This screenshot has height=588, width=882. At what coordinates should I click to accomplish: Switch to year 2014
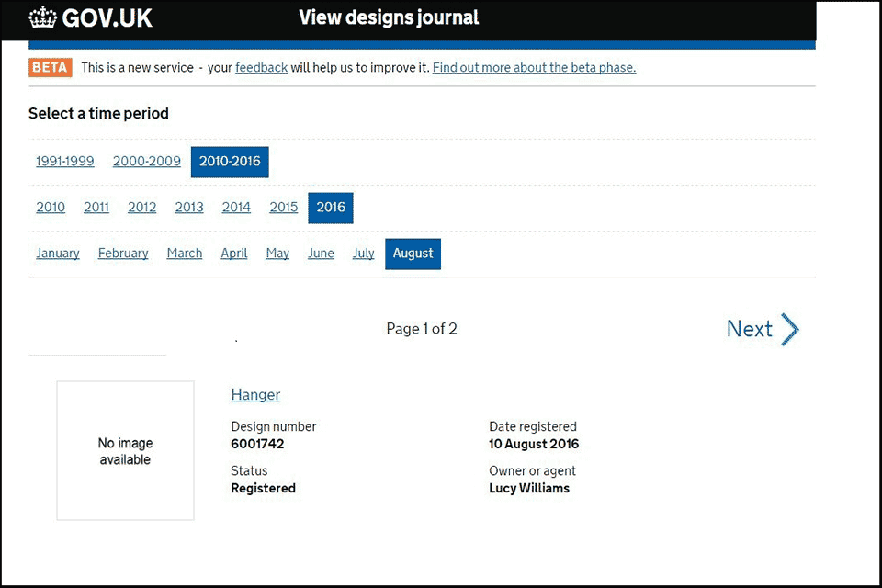tap(236, 208)
